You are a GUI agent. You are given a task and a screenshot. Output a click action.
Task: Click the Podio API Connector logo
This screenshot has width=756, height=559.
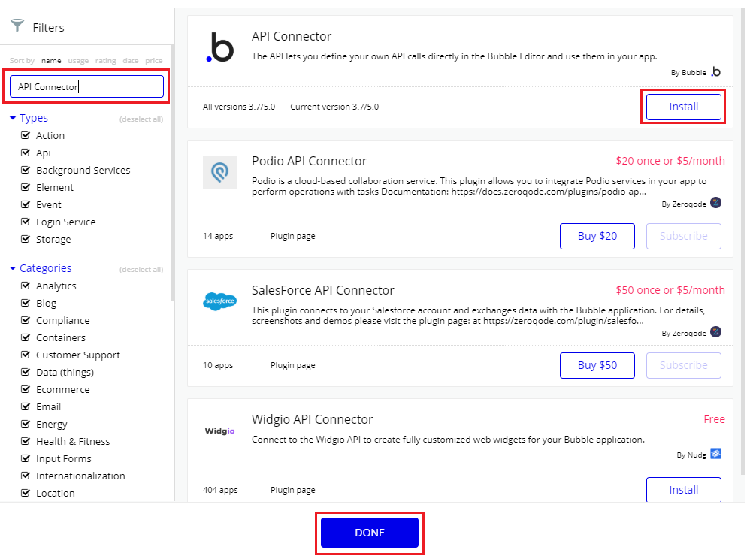point(219,172)
